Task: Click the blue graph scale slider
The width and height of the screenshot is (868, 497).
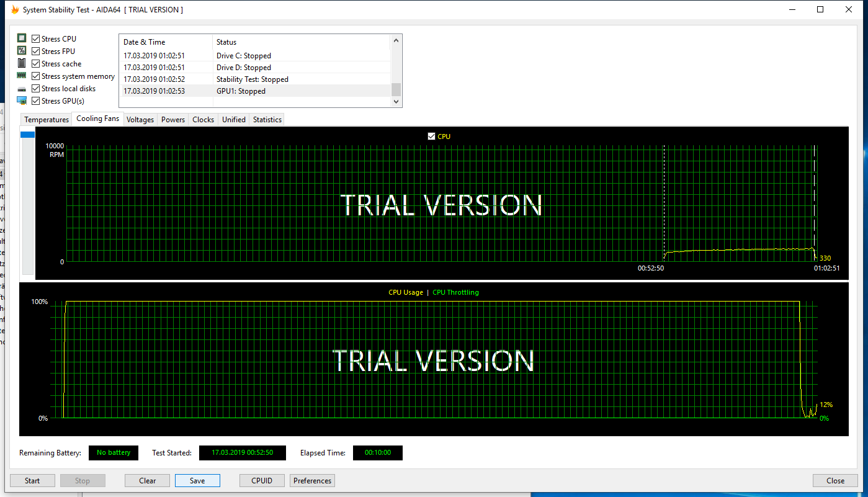Action: (x=27, y=135)
